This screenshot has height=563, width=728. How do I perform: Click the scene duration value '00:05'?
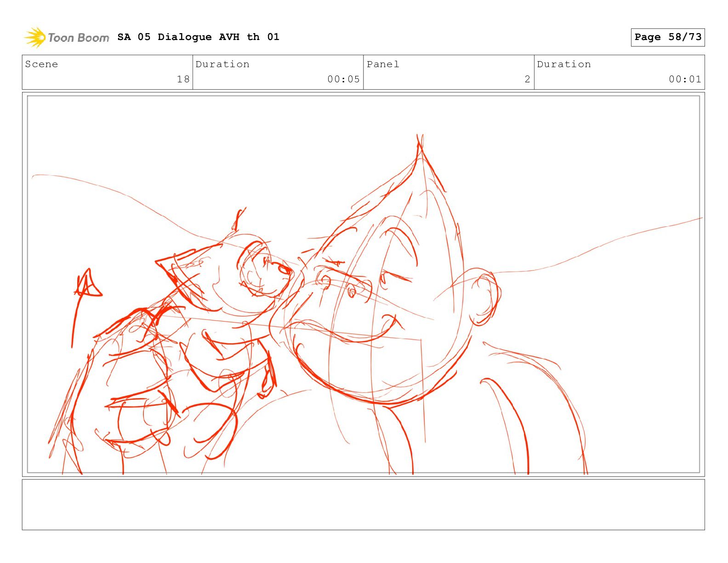343,79
